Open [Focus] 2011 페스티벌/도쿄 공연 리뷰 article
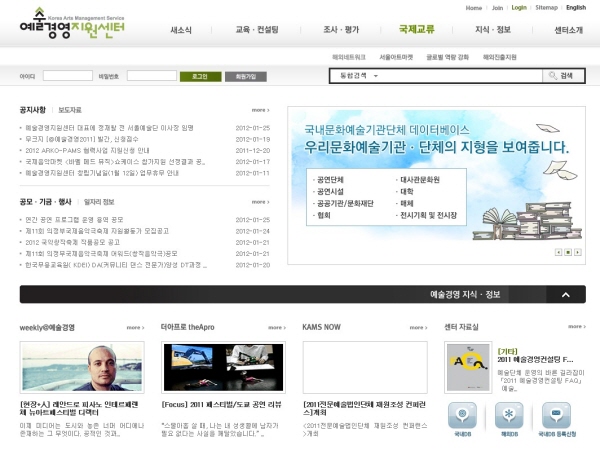Image resolution: width=600 pixels, height=455 pixels. click(x=222, y=404)
